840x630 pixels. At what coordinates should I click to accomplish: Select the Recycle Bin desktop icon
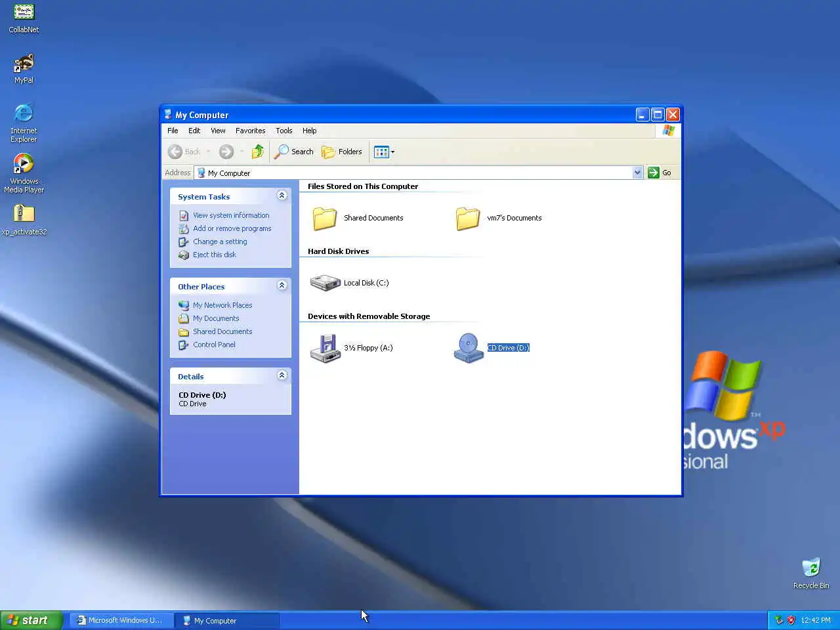(811, 573)
